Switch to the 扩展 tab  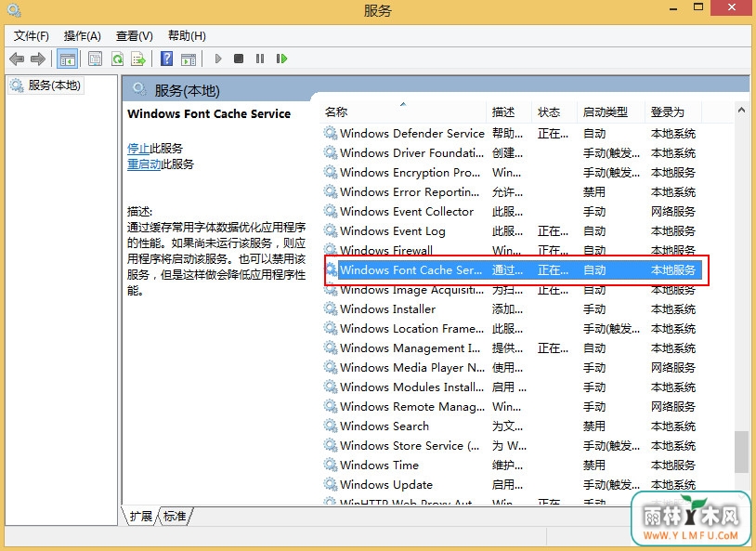[x=141, y=517]
